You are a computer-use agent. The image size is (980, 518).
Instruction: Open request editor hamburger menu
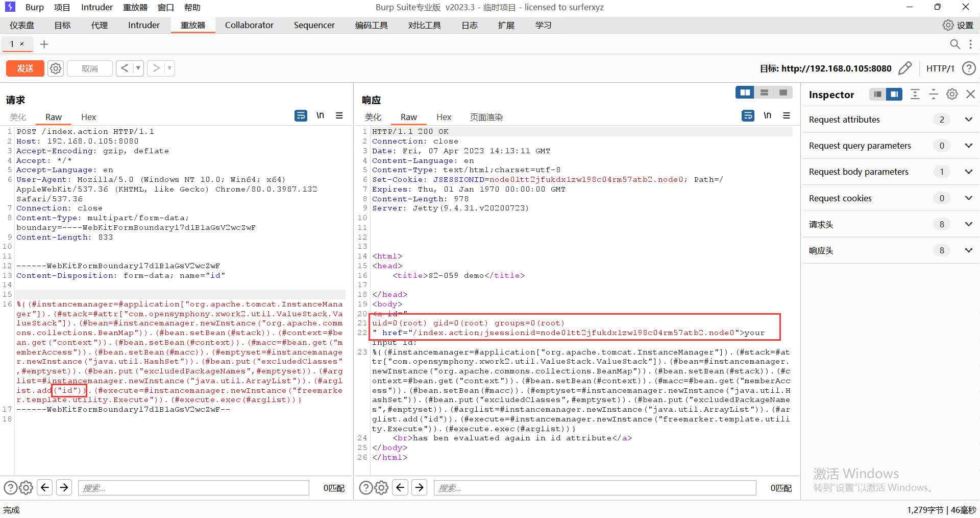pyautogui.click(x=339, y=115)
